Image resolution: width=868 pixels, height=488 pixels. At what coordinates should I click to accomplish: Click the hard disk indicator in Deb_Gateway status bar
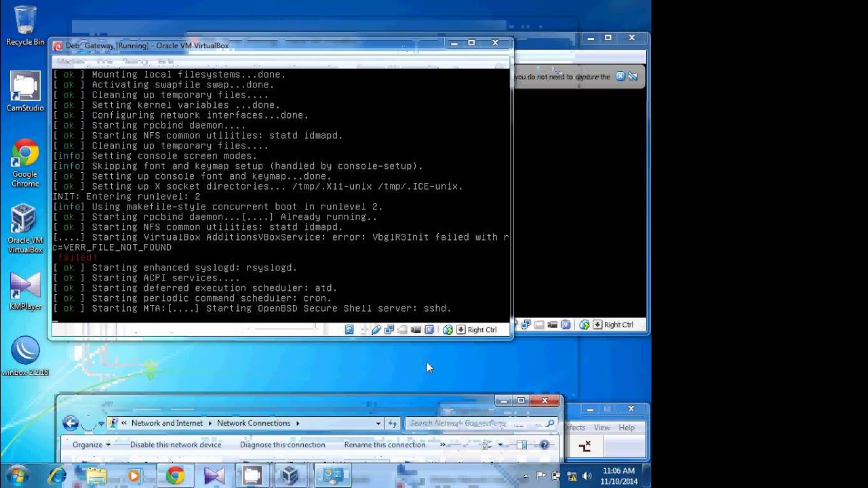tap(349, 329)
